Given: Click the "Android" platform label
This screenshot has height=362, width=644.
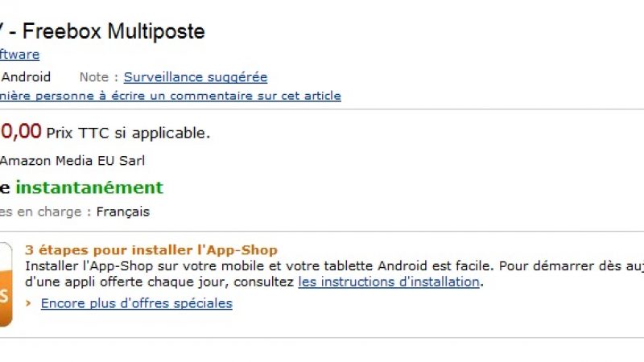Looking at the screenshot, I should coord(26,77).
